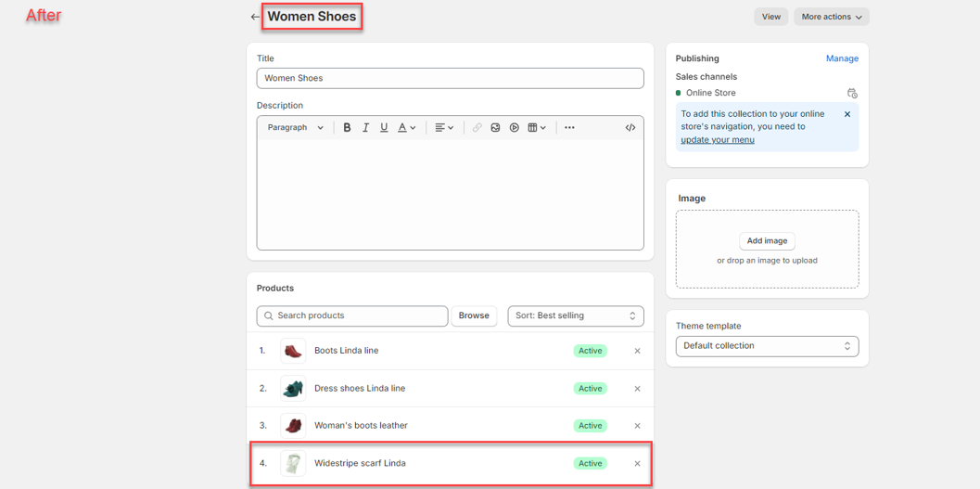Click the back arrow beside Women Shoes
The height and width of the screenshot is (489, 980).
[x=255, y=17]
